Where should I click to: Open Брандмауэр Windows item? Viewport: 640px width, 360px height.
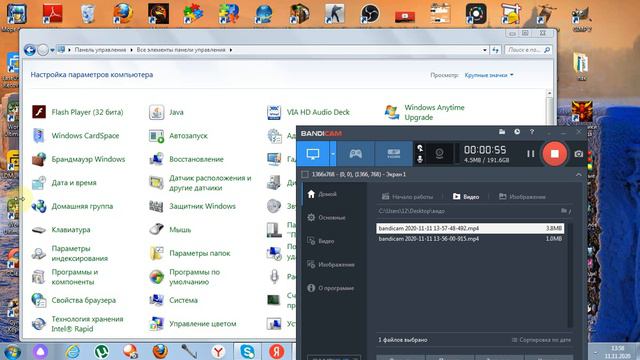point(79,159)
